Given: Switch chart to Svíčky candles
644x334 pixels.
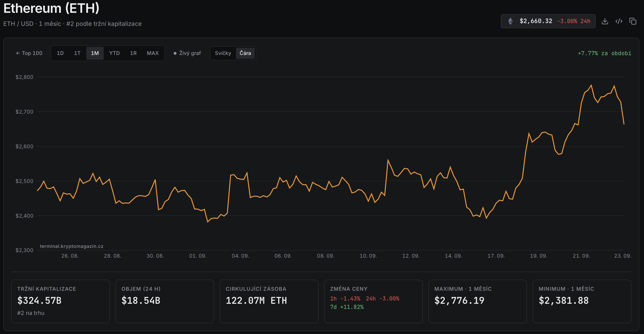Looking at the screenshot, I should (223, 53).
